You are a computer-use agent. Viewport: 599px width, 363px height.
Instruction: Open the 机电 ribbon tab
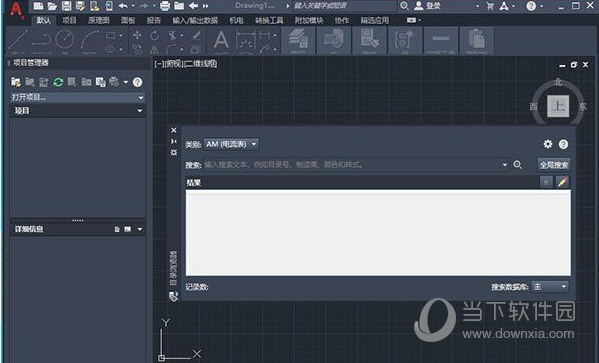[236, 20]
